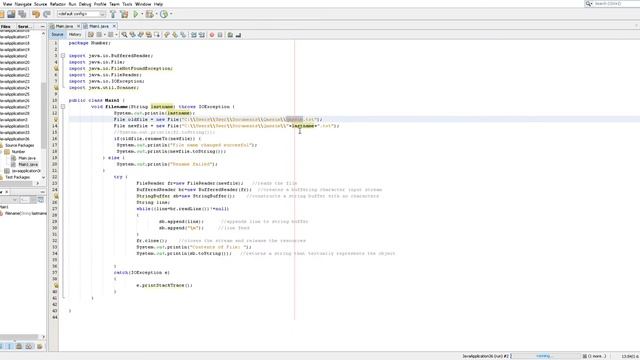Switch to the Files panel tab
The width and height of the screenshot is (640, 360).
click(x=6, y=26)
